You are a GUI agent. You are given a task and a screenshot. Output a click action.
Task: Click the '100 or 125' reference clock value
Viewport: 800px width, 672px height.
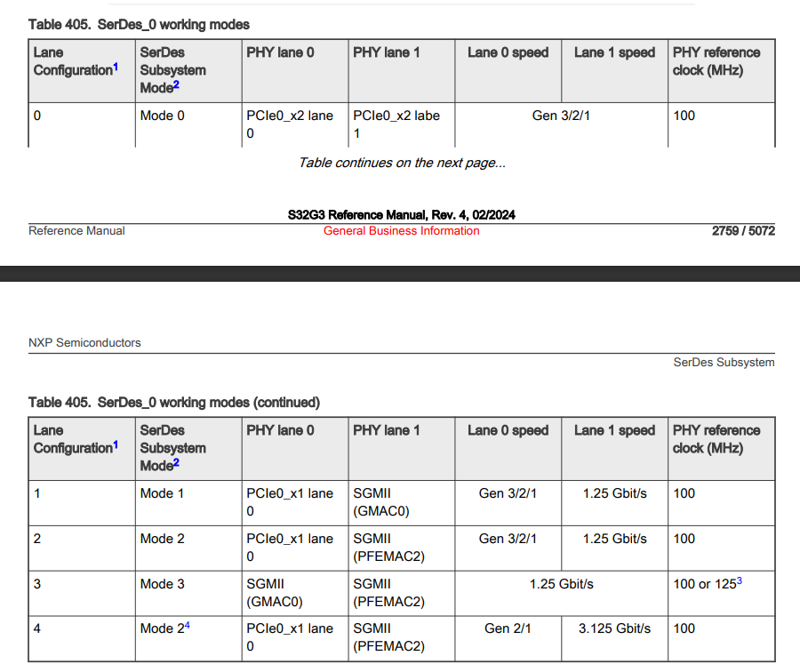(705, 584)
